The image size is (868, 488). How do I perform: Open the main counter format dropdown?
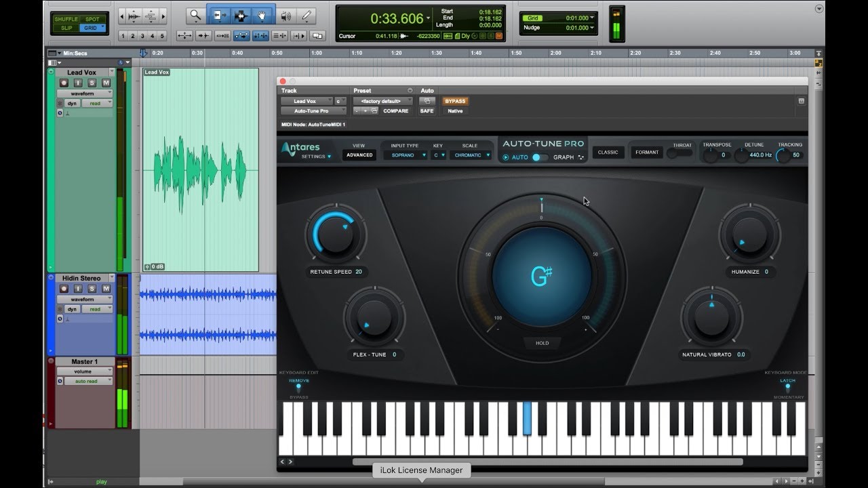(x=428, y=19)
